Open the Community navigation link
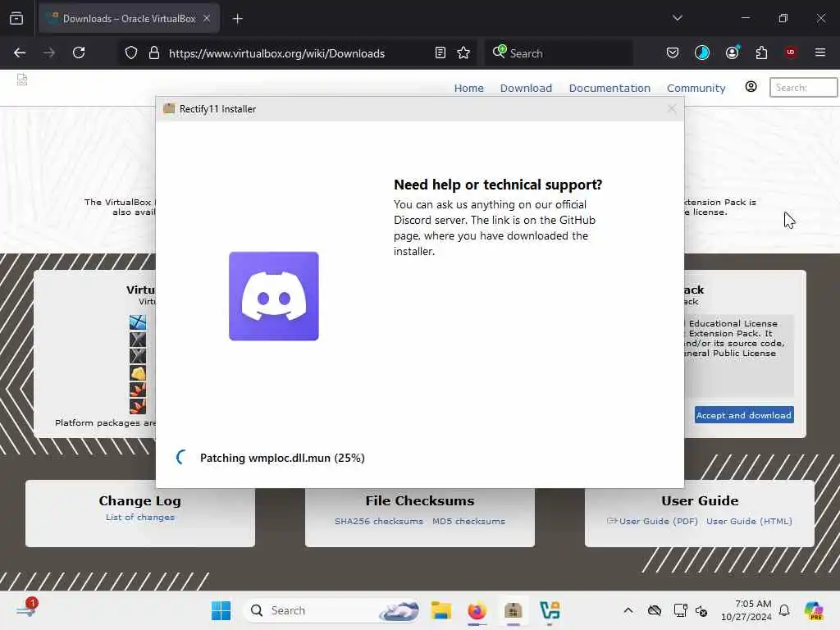840x630 pixels. [696, 88]
